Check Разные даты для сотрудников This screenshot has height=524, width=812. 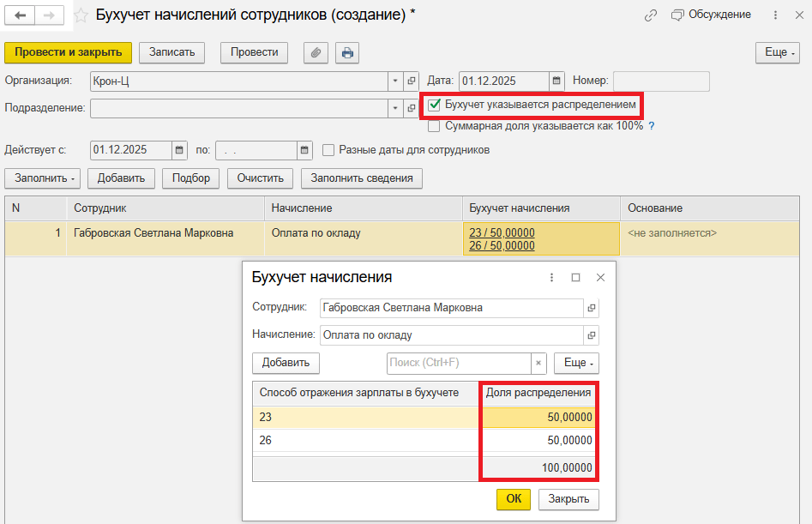pyautogui.click(x=328, y=150)
